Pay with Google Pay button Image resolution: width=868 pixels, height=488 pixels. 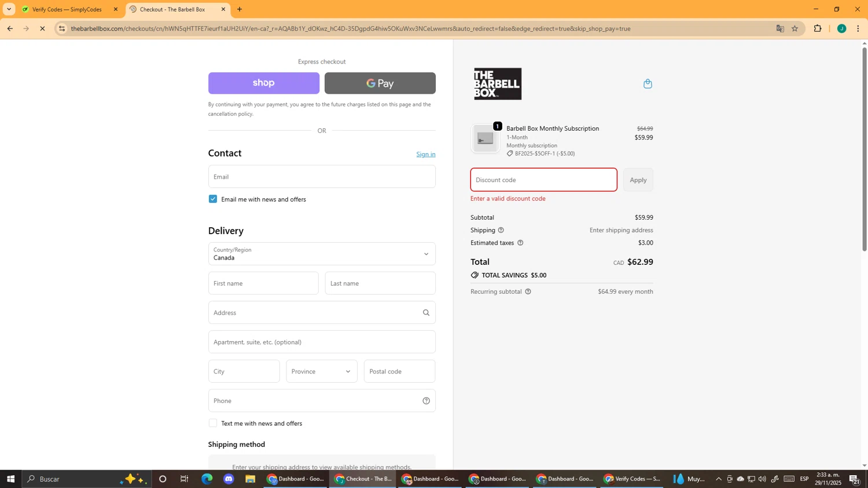[380, 83]
